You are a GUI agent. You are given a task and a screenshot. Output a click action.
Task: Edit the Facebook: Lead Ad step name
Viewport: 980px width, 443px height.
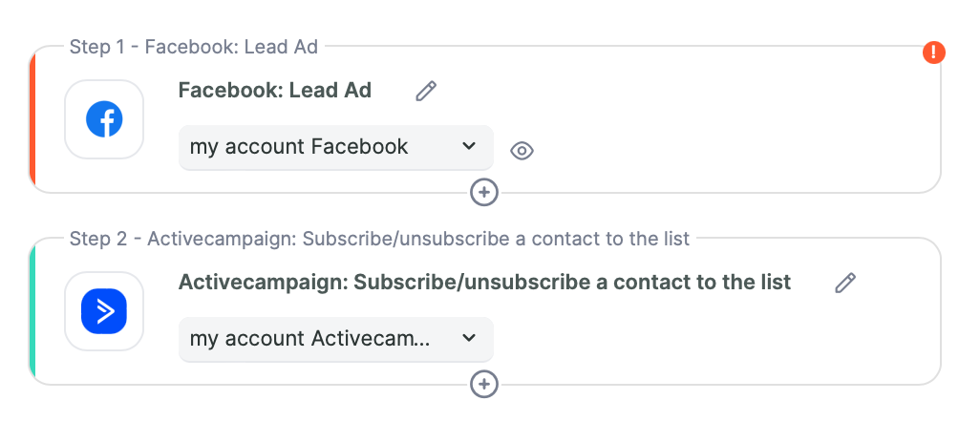(426, 92)
